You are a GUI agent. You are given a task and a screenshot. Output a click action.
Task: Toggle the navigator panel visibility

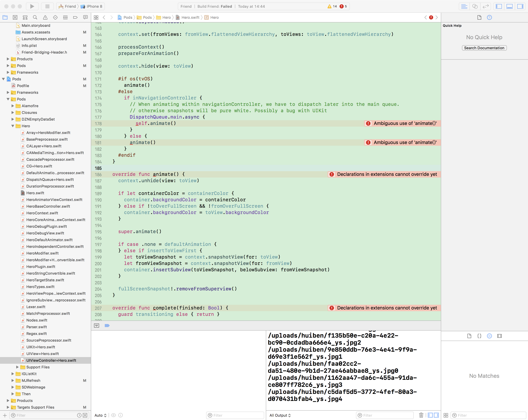tap(499, 6)
